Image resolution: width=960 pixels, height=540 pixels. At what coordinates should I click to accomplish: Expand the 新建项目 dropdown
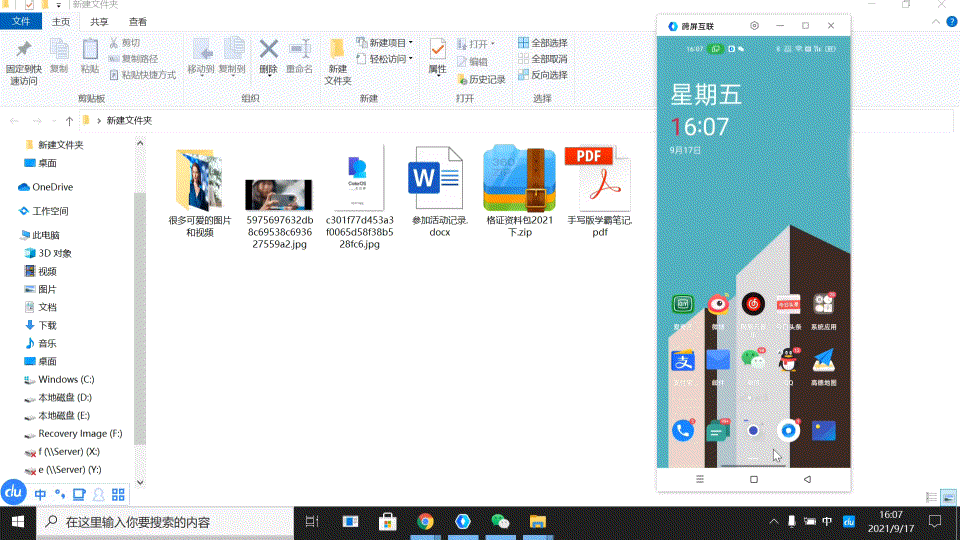pyautogui.click(x=411, y=43)
